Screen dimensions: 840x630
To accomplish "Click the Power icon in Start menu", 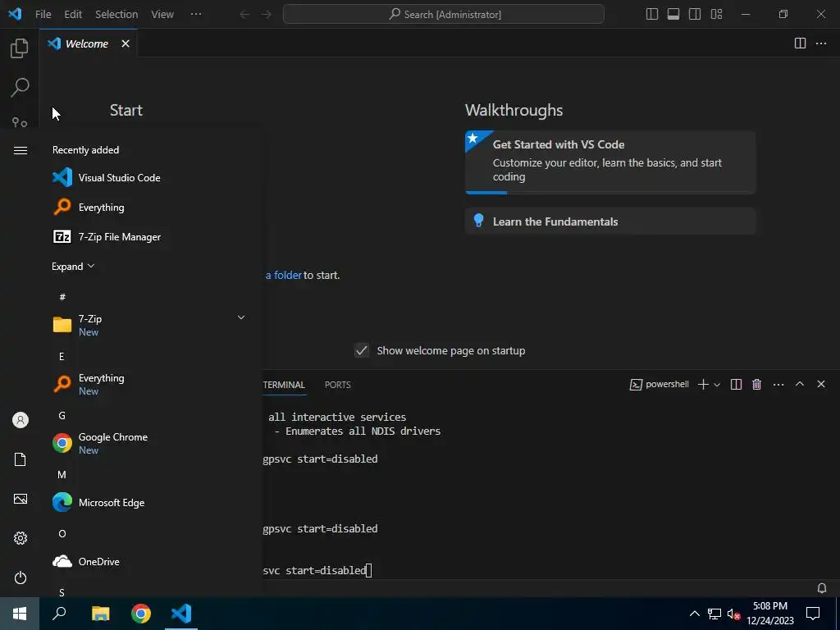I will click(21, 577).
